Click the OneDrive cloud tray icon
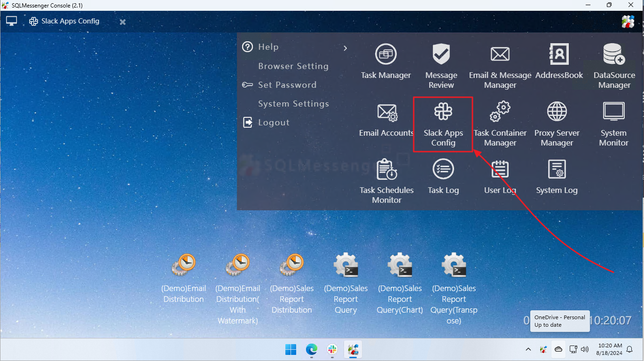The width and height of the screenshot is (644, 361). click(558, 349)
